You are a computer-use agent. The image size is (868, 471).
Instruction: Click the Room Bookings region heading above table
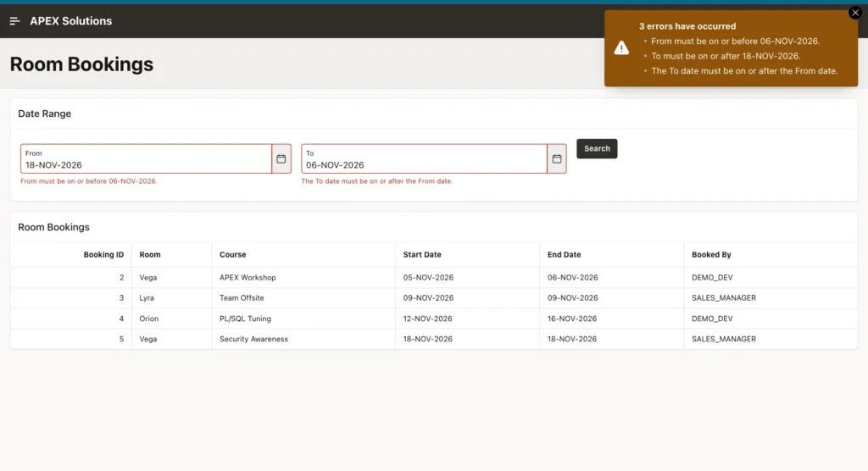coord(53,227)
